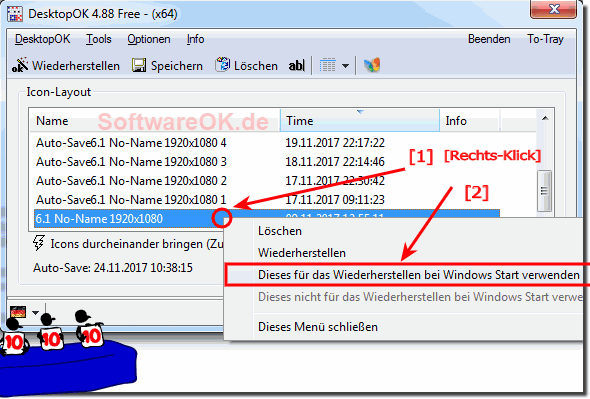
Task: Click the Speichern floppy disk icon
Action: 139,65
